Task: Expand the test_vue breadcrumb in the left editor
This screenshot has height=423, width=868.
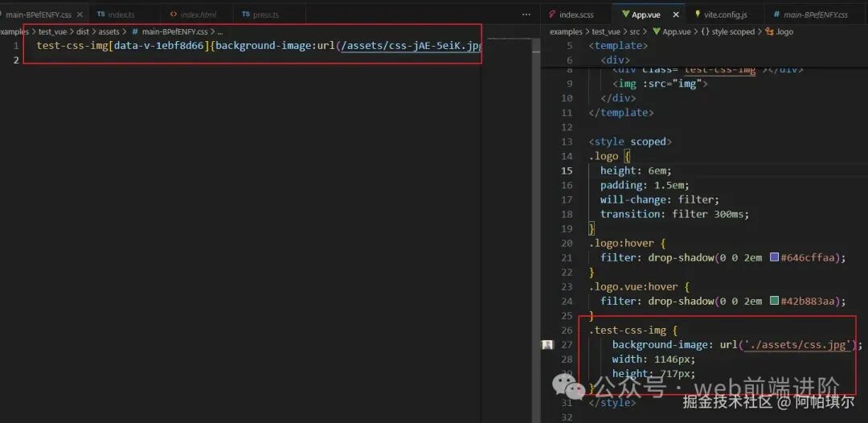Action: pos(52,31)
